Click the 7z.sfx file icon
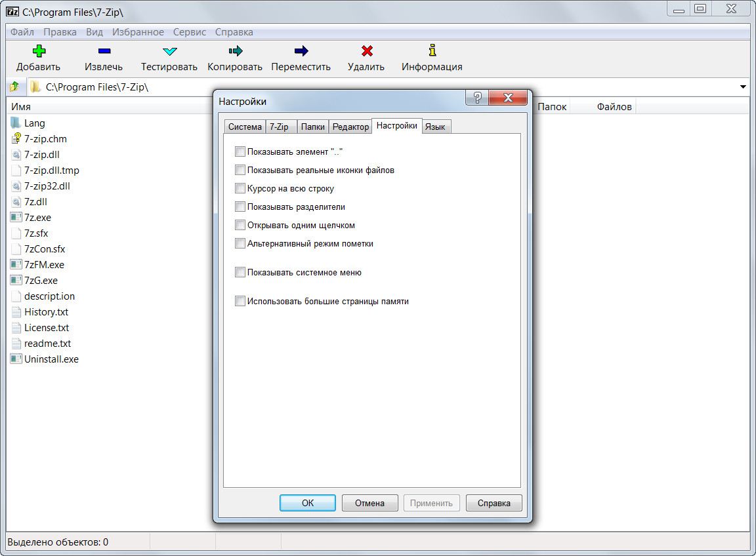 [x=16, y=233]
